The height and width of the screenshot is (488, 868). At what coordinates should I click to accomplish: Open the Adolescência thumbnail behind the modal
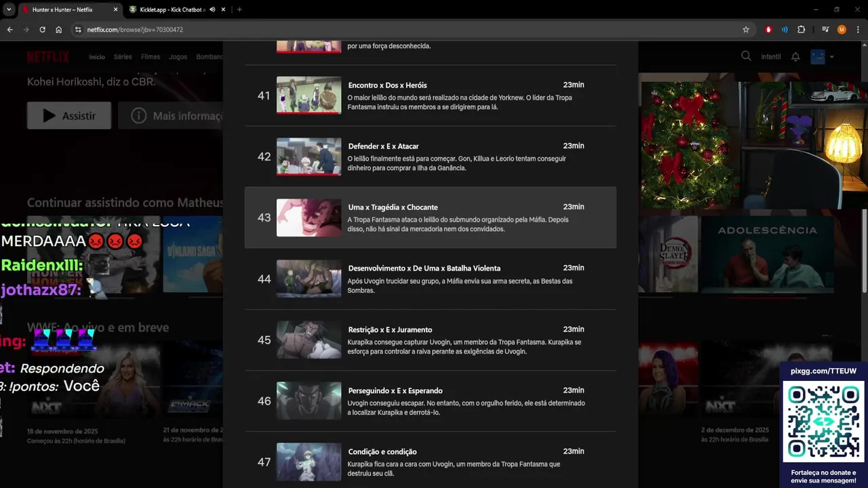(x=768, y=254)
